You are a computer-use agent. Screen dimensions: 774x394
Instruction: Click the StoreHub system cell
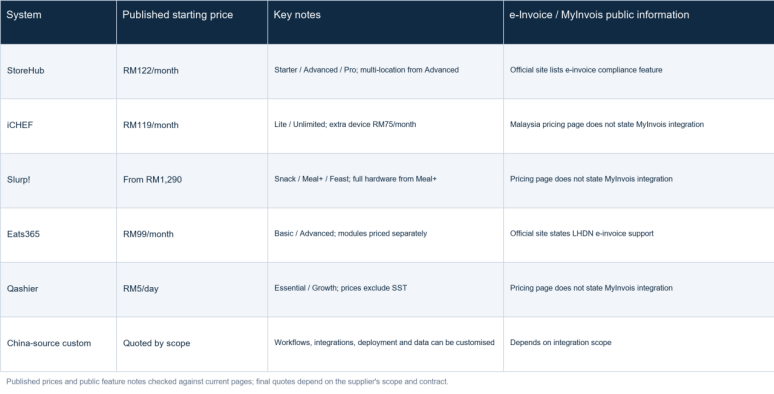58,72
